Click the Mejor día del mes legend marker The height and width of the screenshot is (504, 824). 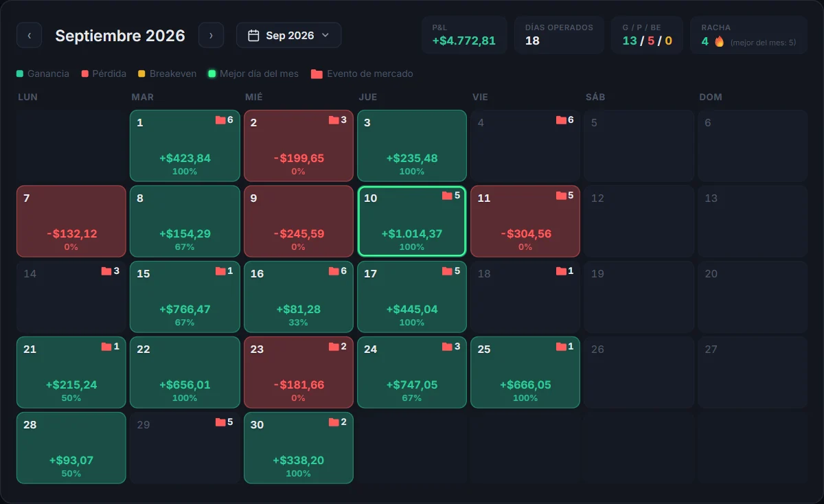212,73
